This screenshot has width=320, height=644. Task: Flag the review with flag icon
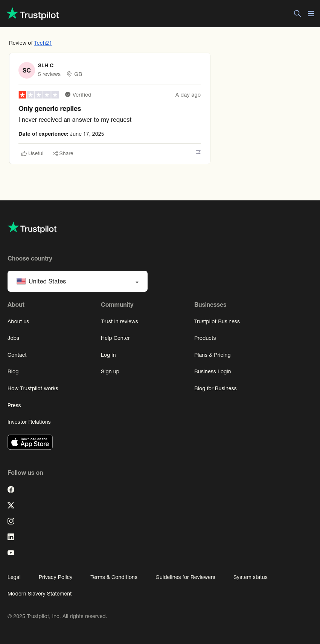tap(198, 153)
